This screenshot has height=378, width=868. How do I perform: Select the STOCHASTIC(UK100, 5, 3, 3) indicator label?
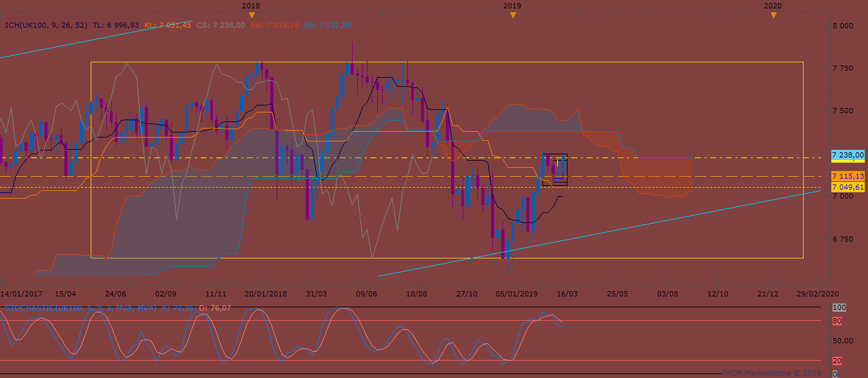click(81, 309)
